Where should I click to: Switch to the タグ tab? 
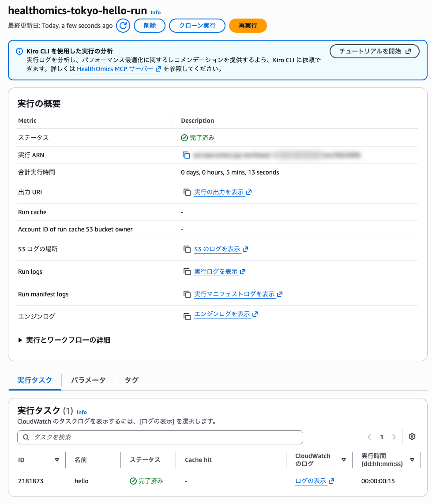coord(131,380)
